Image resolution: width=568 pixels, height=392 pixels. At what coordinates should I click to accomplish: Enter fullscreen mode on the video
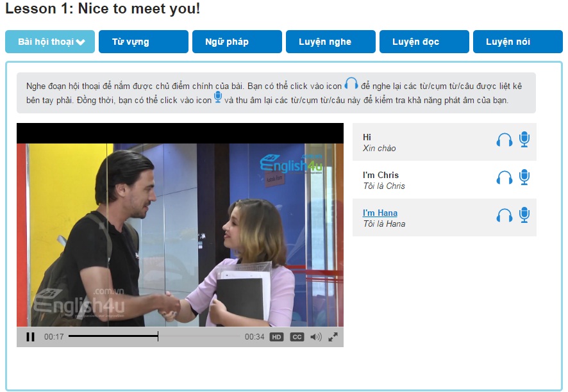333,337
